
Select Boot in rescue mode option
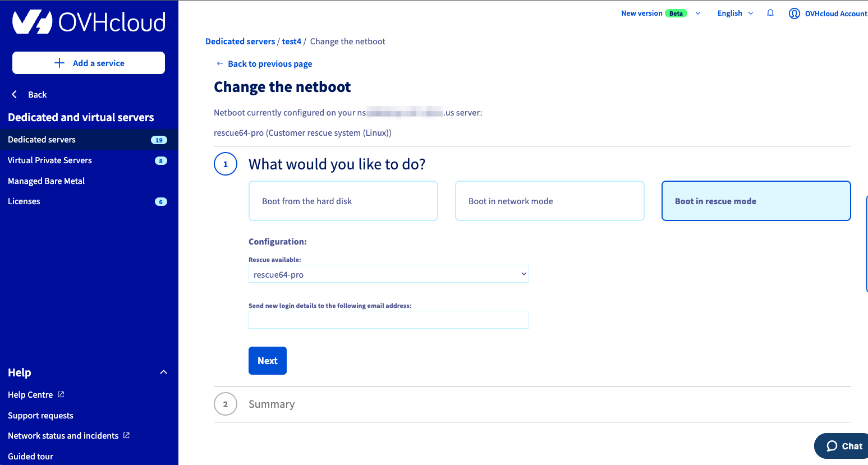coord(756,201)
